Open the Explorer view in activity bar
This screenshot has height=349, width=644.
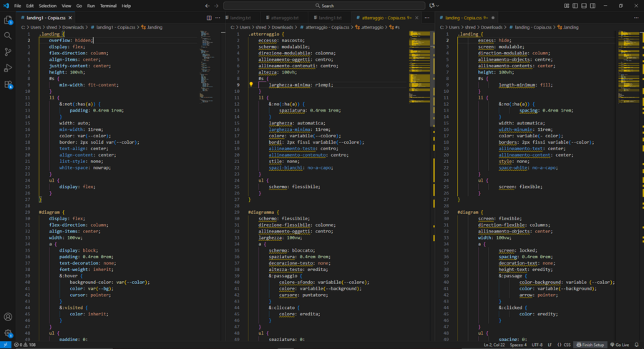tap(8, 20)
